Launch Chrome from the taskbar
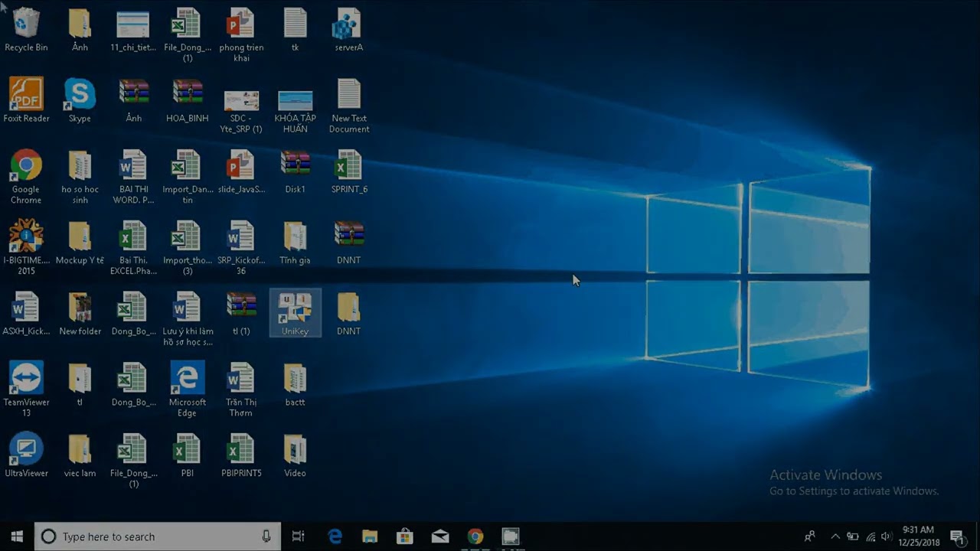This screenshot has width=980, height=551. (x=475, y=536)
